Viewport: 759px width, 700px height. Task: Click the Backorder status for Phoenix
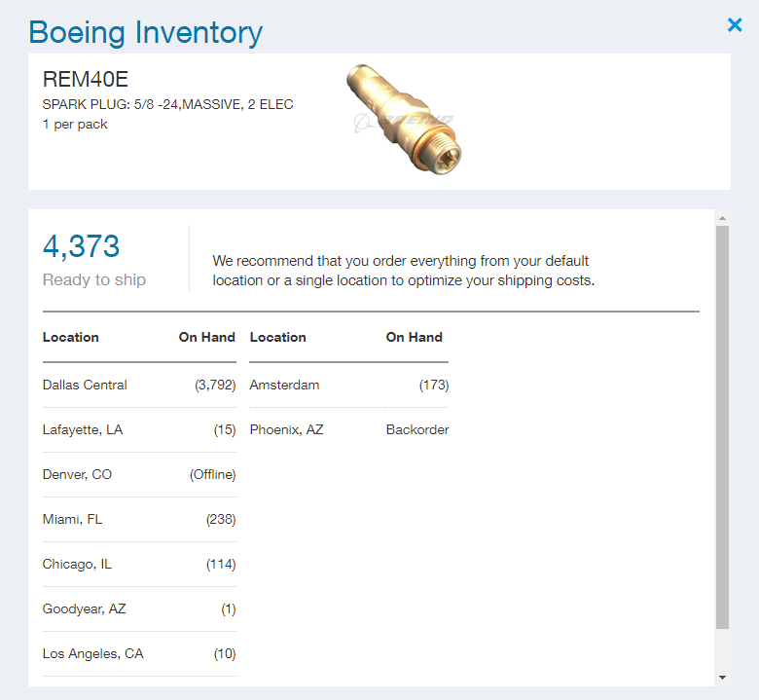tap(417, 429)
